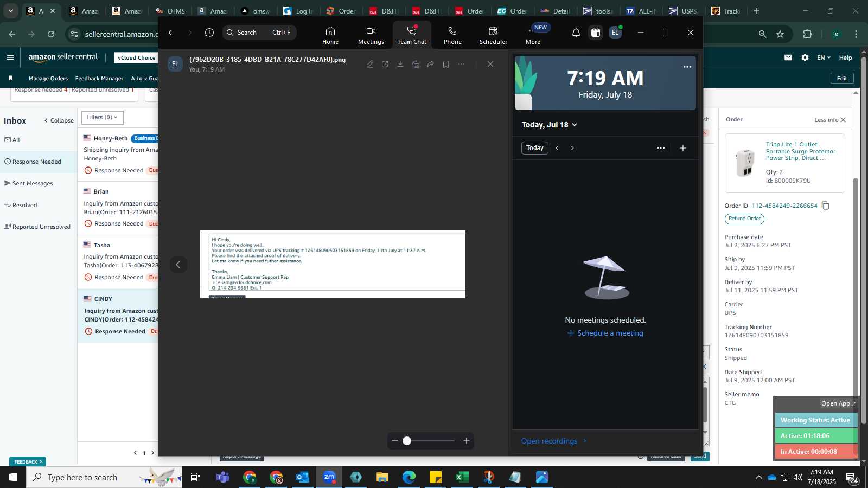Open Seller Central mail icon

pyautogui.click(x=788, y=57)
